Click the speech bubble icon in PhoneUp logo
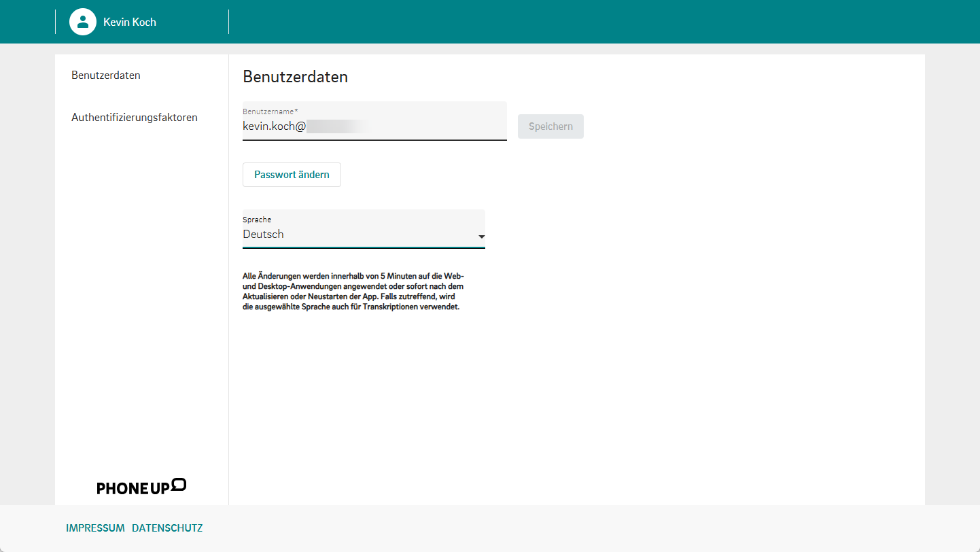980x552 pixels. pyautogui.click(x=179, y=484)
